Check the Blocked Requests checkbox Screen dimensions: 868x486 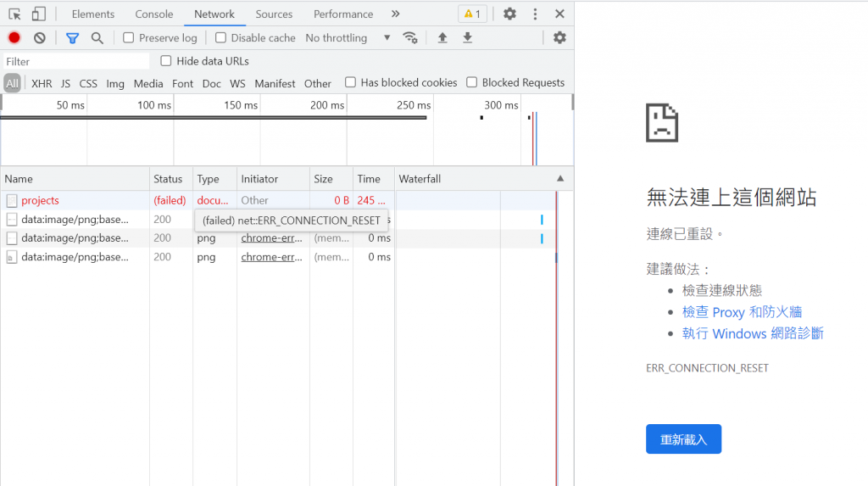click(471, 82)
